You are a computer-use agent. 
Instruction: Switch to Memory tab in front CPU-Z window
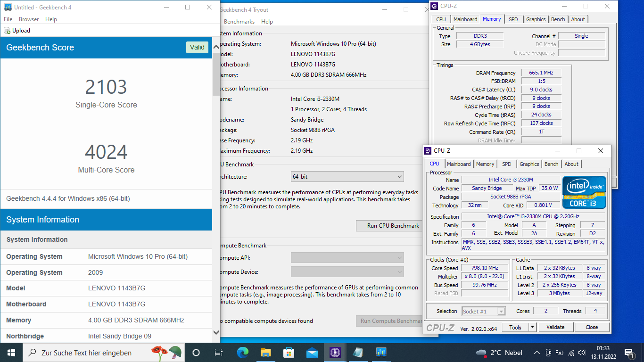[x=485, y=164]
